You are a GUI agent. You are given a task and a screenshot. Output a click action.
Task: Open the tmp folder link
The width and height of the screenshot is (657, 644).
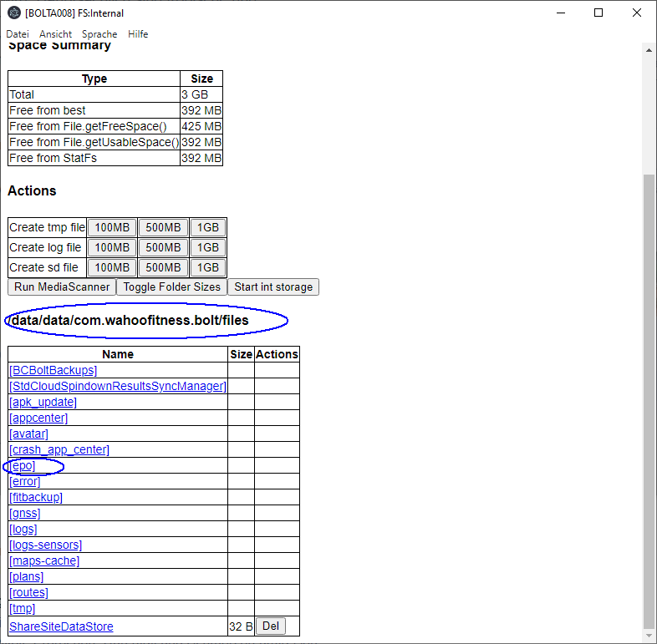[x=23, y=608]
